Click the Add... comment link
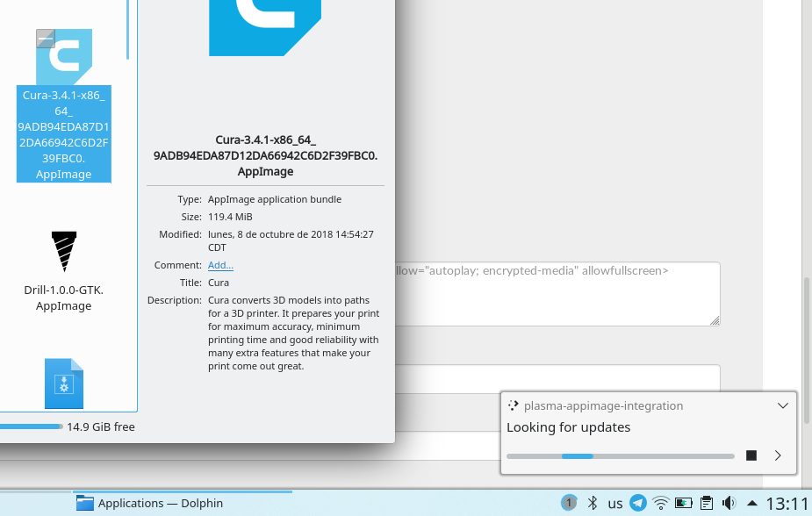 (x=220, y=265)
